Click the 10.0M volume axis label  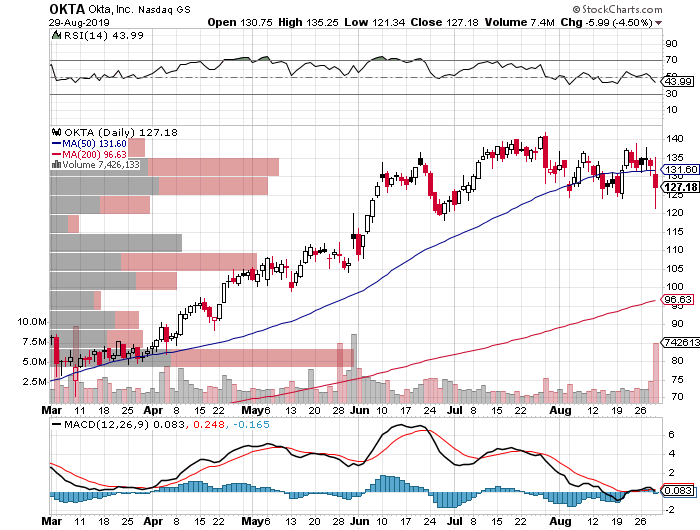pos(32,321)
